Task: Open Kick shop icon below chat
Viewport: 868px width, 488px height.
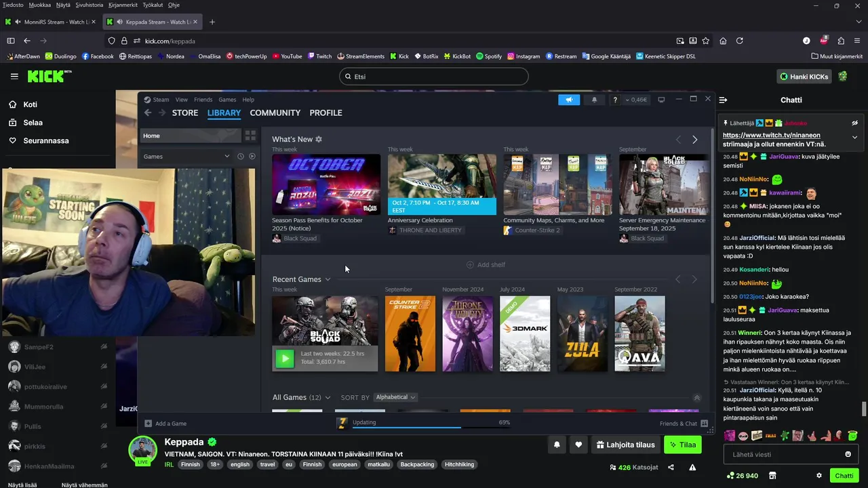Action: click(772, 476)
